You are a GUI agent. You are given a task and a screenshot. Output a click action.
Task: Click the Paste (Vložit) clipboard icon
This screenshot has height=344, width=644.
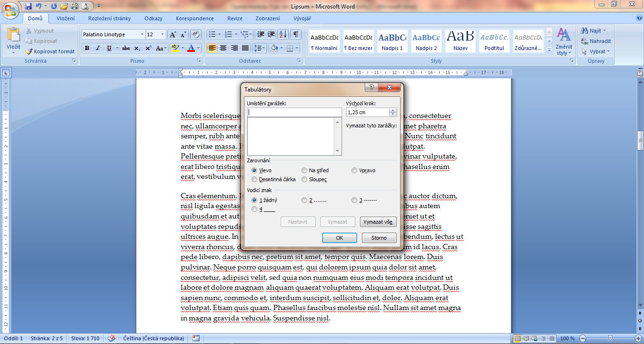(13, 34)
